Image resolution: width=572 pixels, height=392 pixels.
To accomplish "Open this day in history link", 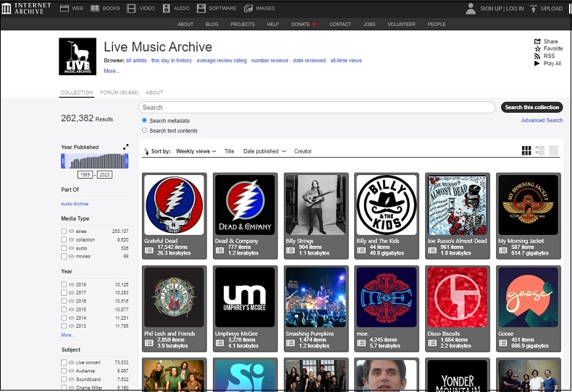I will pyautogui.click(x=172, y=61).
